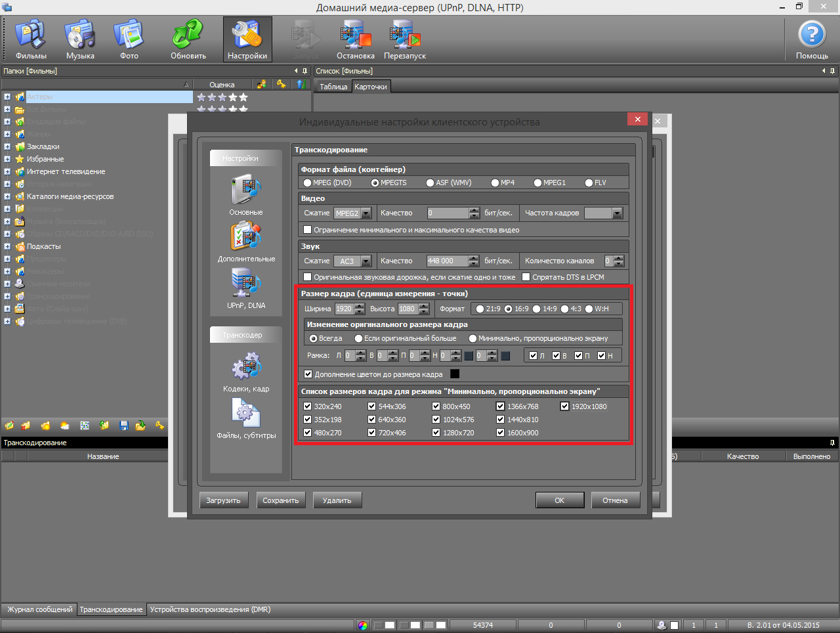The width and height of the screenshot is (840, 633).
Task: Click the black padding color swatch
Action: point(455,374)
